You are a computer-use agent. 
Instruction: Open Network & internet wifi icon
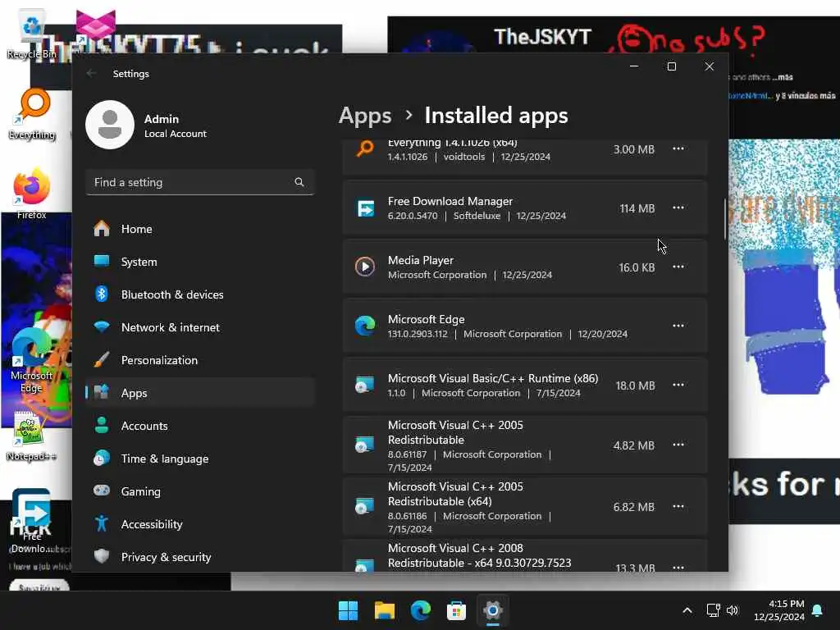pos(101,326)
